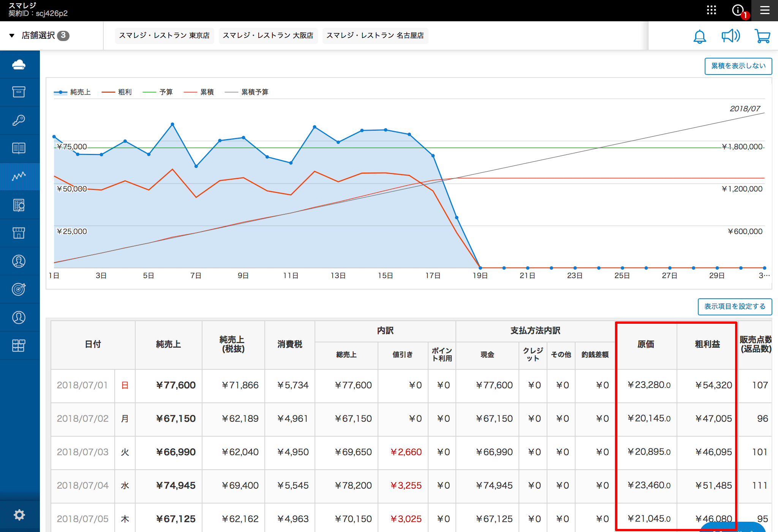The image size is (778, 532).
Task: Click the 値引き sub-column header
Action: click(403, 355)
